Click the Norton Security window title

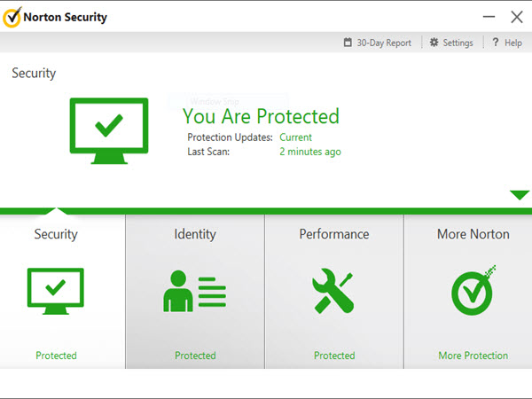click(x=65, y=17)
